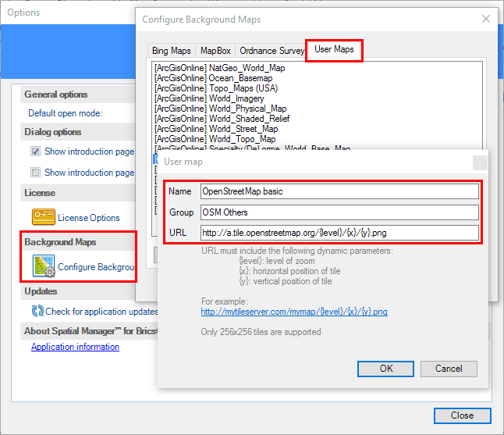Select the World_Shaded_Relief entry
This screenshot has height=435, width=504.
coord(222,119)
